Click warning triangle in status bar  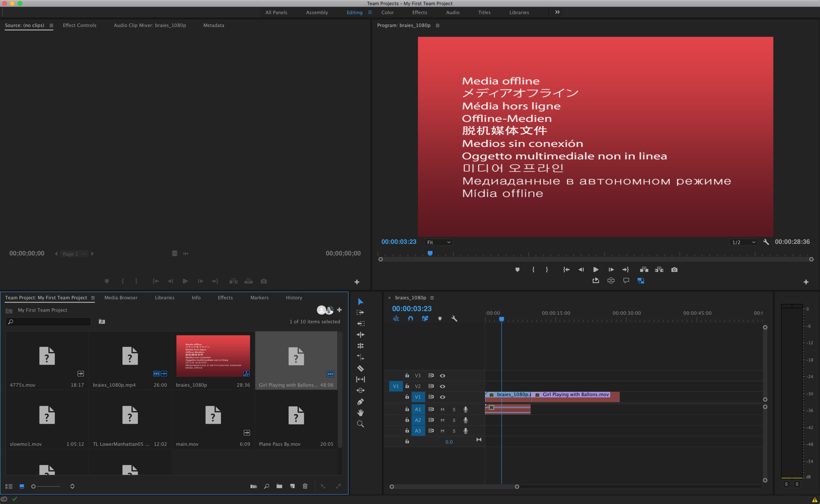814,499
